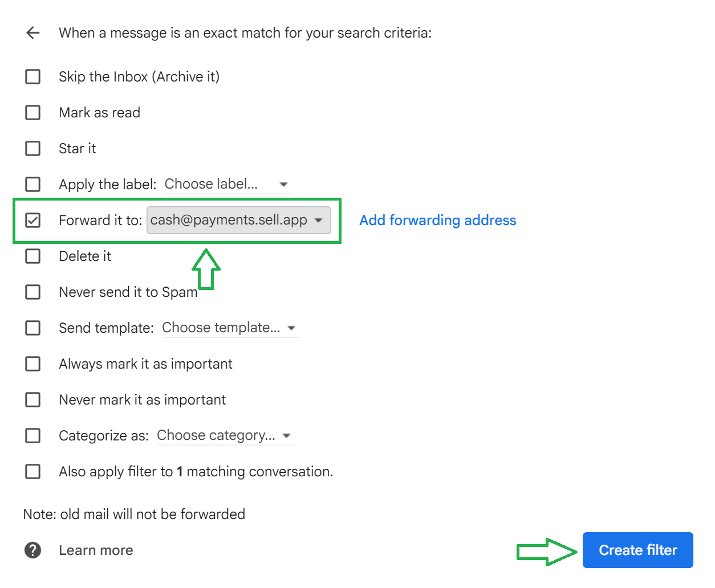715x588 pixels.
Task: Enable the Categorize as checkbox
Action: (33, 436)
